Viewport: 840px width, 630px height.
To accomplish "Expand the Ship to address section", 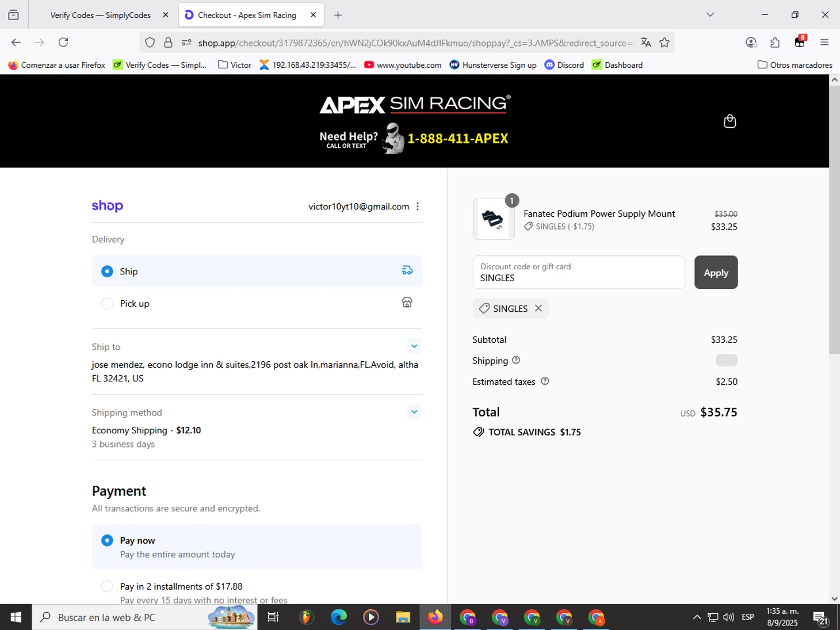I will pos(414,346).
